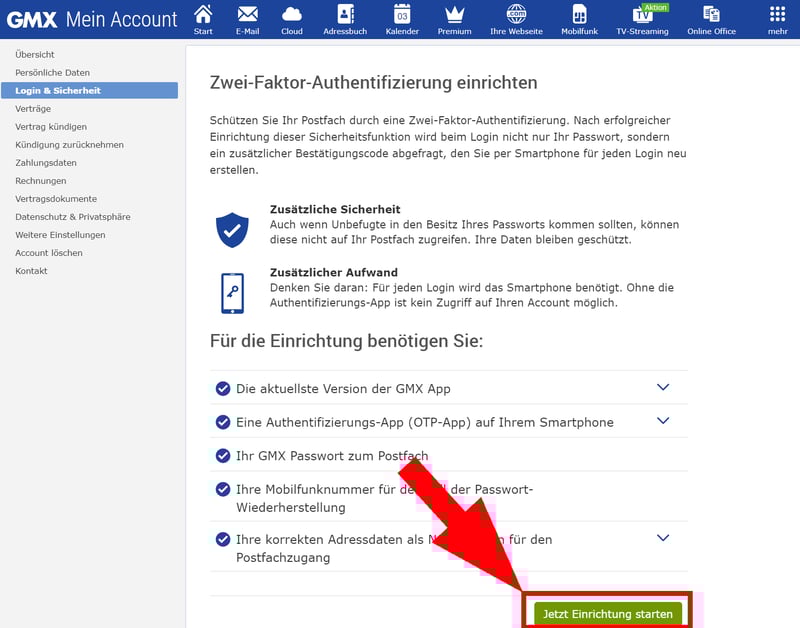Click the blue shield security icon
The image size is (800, 628).
point(232,230)
